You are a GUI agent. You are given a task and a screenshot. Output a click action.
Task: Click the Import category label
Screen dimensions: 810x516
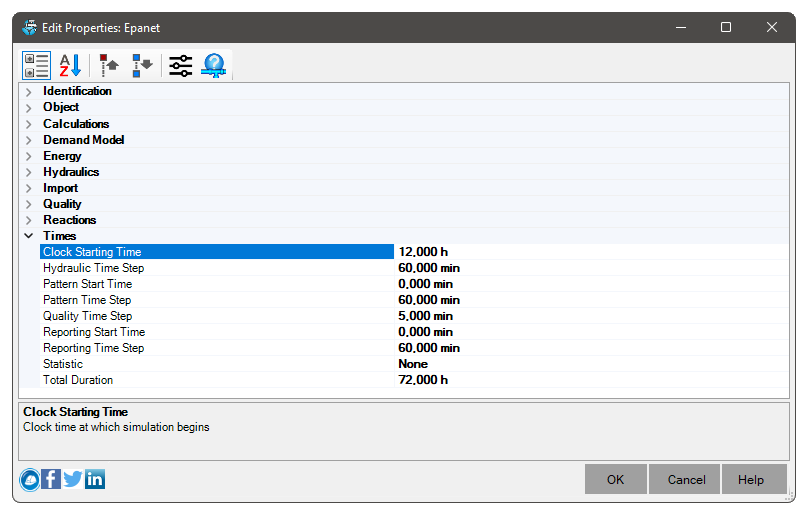(x=60, y=188)
